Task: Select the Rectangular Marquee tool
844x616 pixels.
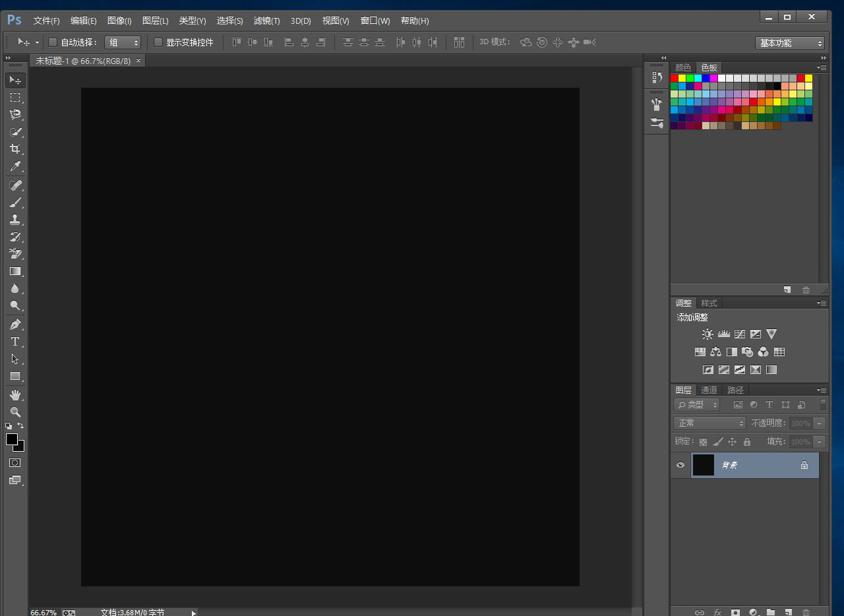Action: click(15, 98)
